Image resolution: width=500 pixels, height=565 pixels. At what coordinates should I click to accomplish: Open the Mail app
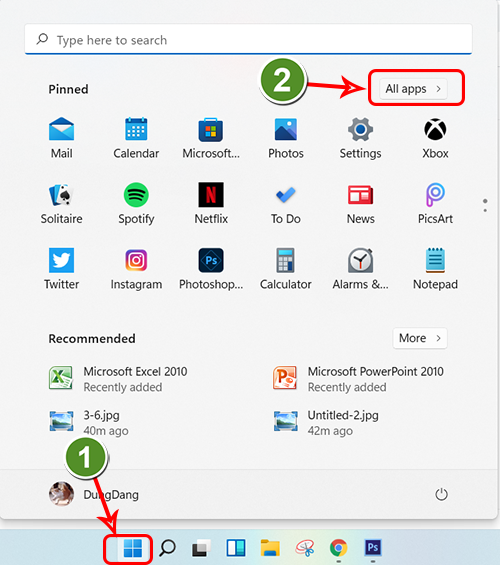pos(62,137)
